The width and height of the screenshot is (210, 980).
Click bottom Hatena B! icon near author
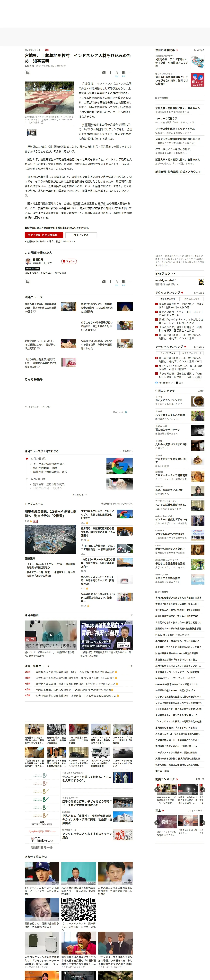(x=123, y=282)
